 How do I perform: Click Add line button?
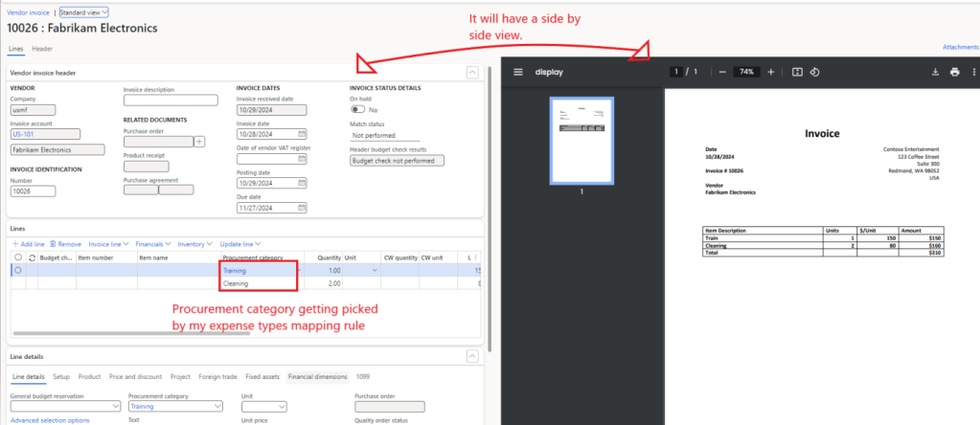click(x=27, y=244)
